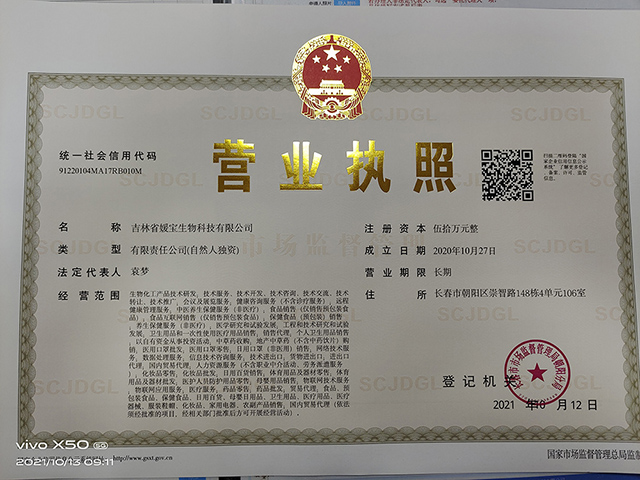The height and width of the screenshot is (480, 640).
Task: Select the issue date 2021年10月12日
Action: coord(545,405)
